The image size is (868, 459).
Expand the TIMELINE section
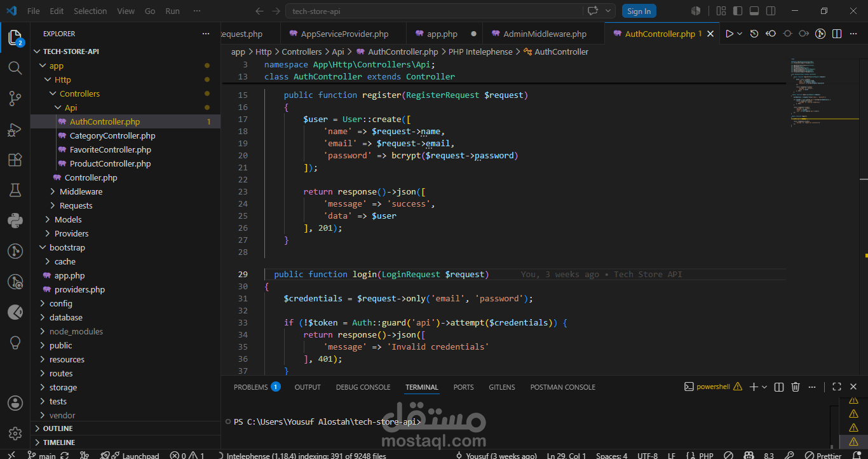[125, 442]
